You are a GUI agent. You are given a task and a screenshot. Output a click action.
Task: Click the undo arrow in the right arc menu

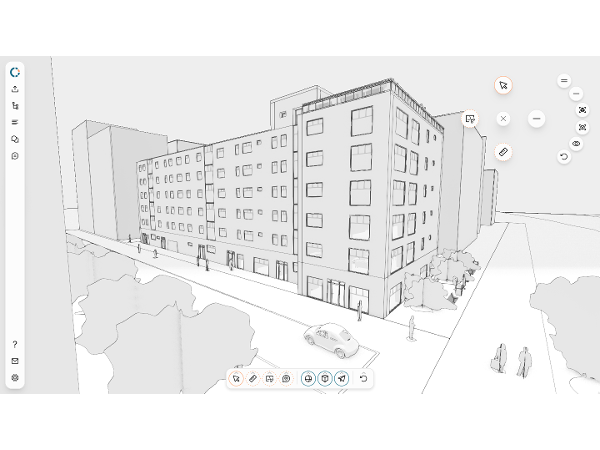(564, 157)
